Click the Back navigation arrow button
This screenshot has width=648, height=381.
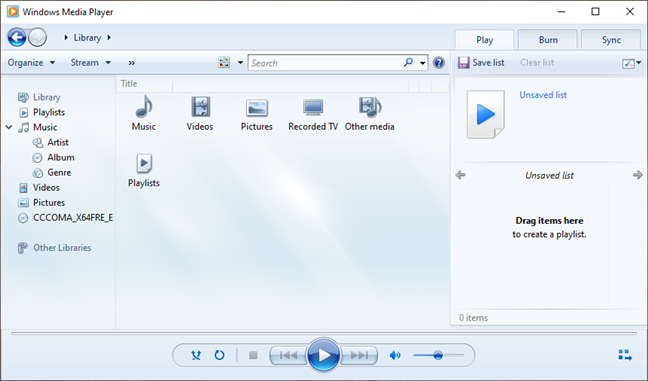[x=17, y=38]
